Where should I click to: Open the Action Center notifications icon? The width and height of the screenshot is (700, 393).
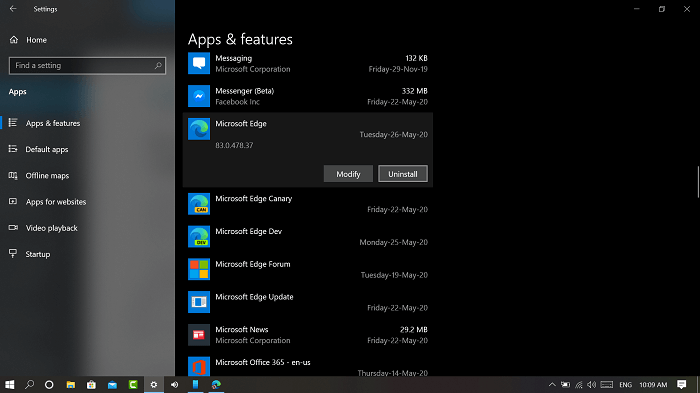(681, 385)
